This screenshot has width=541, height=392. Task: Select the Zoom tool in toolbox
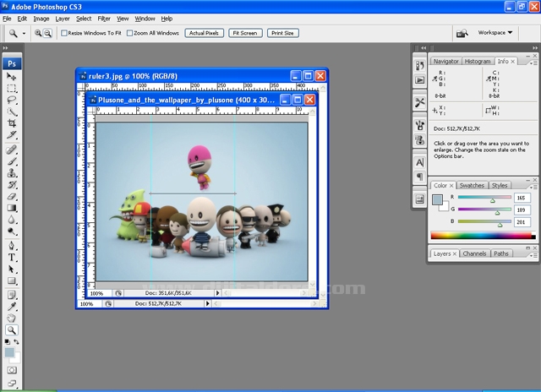pos(11,330)
